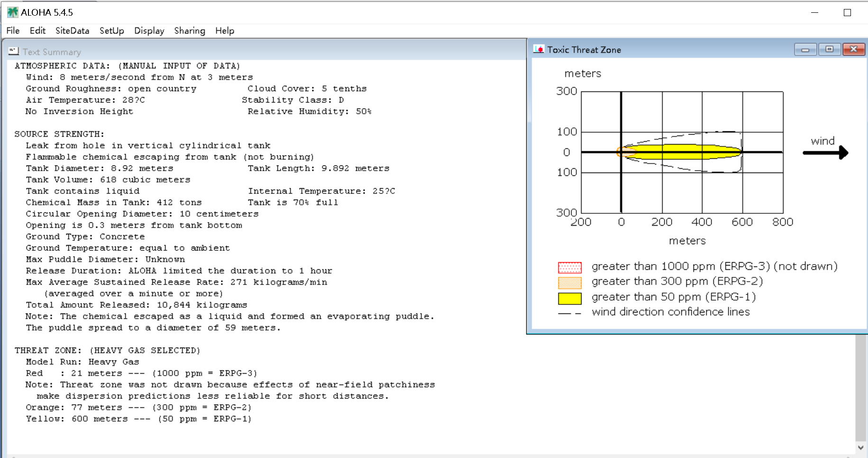Click the Relative Humidity: 50% text
This screenshot has height=458, width=868.
310,111
